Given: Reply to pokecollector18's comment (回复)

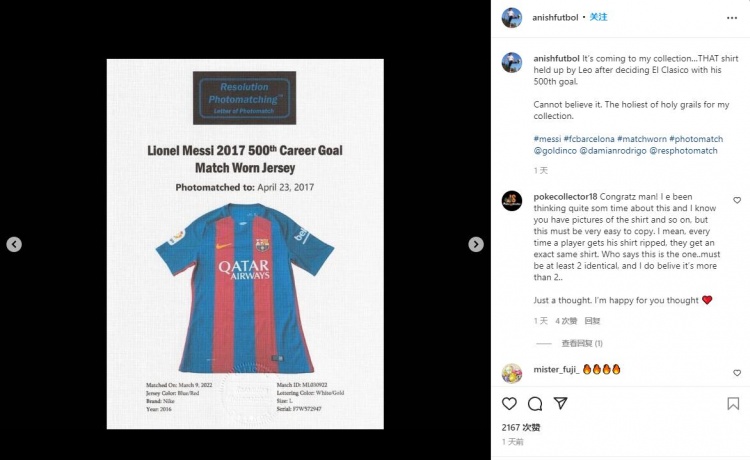Looking at the screenshot, I should click(592, 321).
